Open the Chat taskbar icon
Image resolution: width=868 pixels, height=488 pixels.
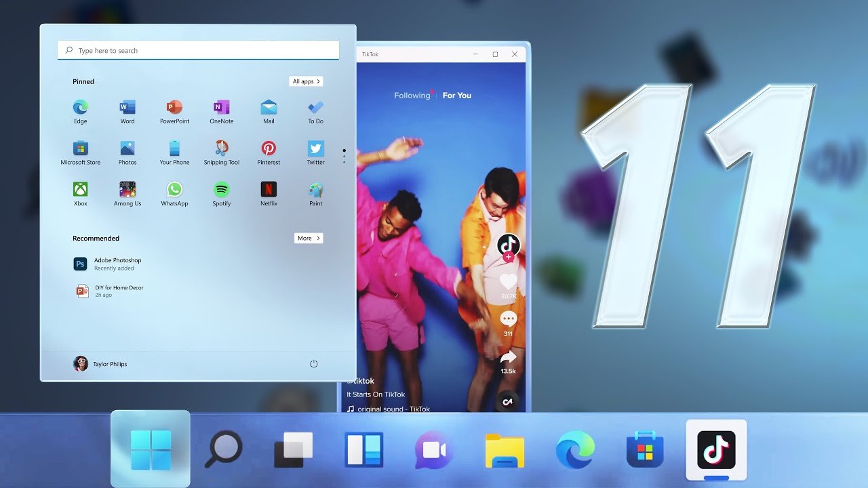[434, 450]
